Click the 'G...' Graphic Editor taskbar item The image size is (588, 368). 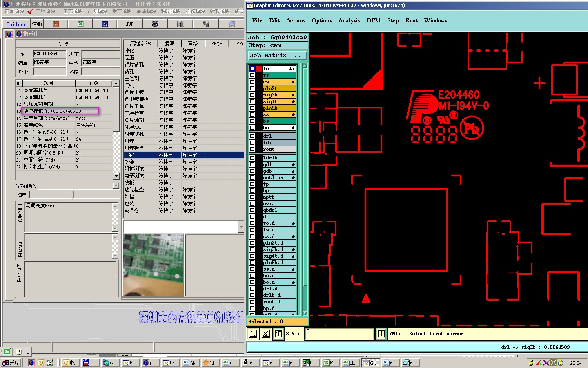[371, 363]
